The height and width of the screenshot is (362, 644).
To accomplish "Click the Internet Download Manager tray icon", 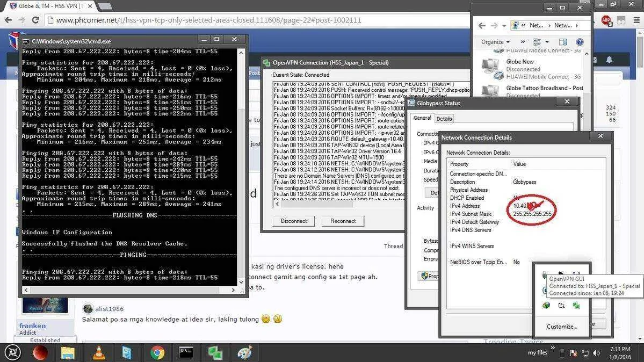I will [x=546, y=305].
